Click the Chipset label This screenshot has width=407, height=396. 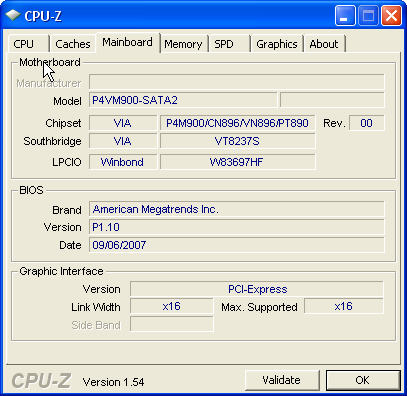point(63,123)
